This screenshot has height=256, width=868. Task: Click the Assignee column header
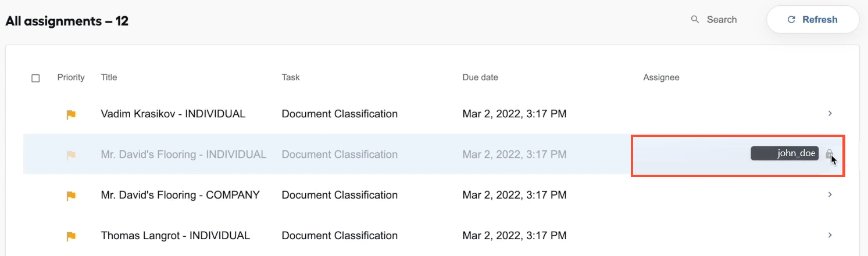[x=661, y=77]
